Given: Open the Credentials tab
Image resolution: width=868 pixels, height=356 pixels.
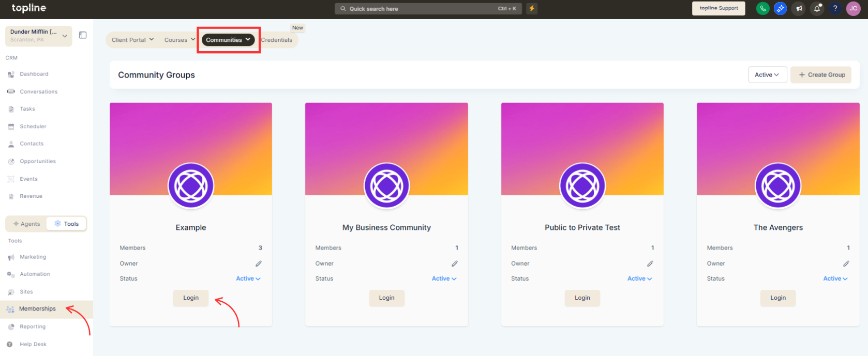Looking at the screenshot, I should [x=277, y=40].
